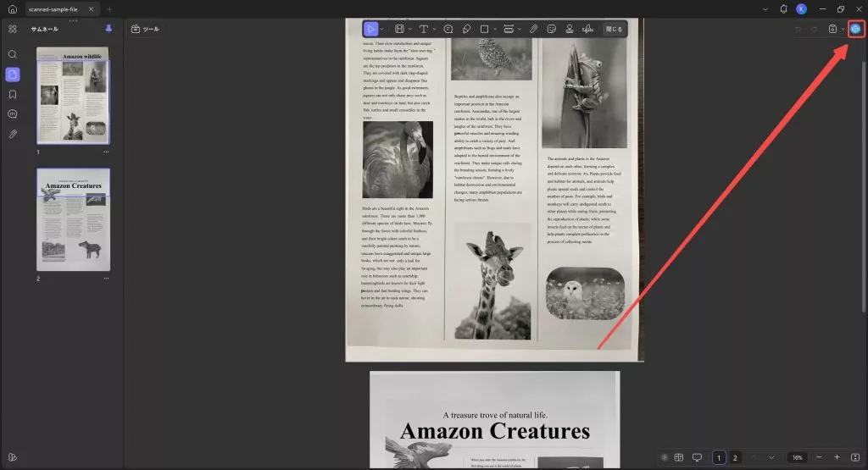Expand the Shape tool dropdown arrow
This screenshot has height=470, width=868.
click(495, 29)
